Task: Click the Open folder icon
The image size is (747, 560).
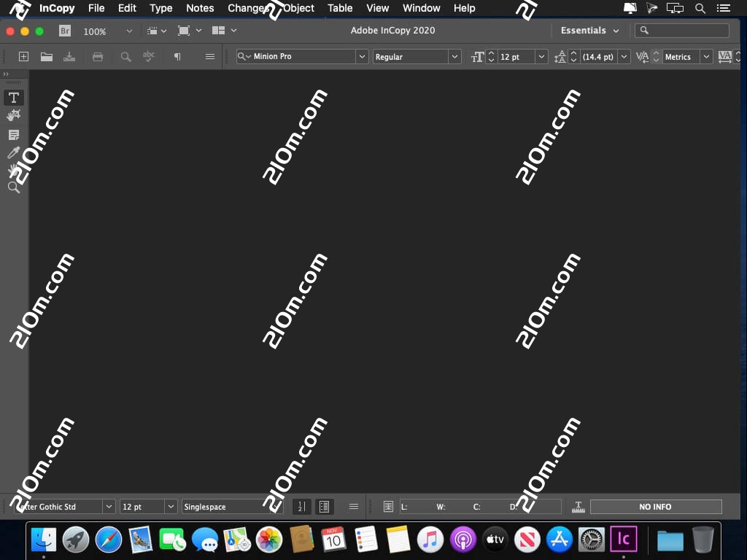Action: [x=47, y=57]
